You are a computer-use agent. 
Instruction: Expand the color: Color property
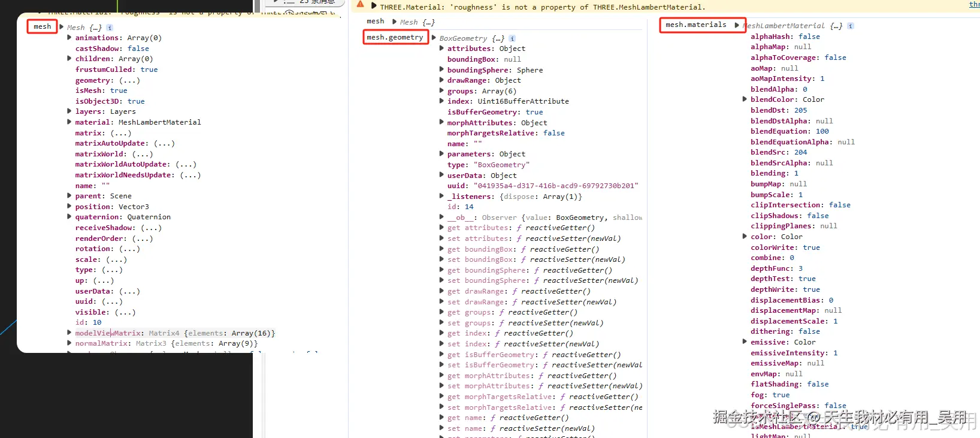coord(745,237)
